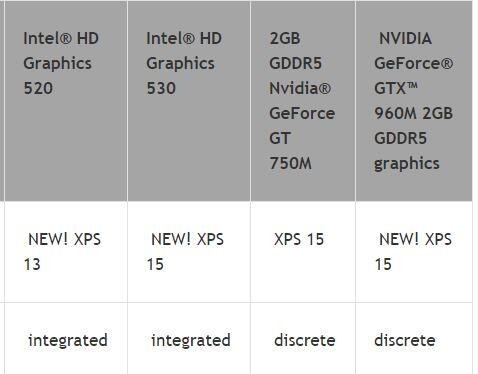The width and height of the screenshot is (478, 374).
Task: Click NEW! XPS 15 under Graphics 530
Action: pyautogui.click(x=189, y=252)
